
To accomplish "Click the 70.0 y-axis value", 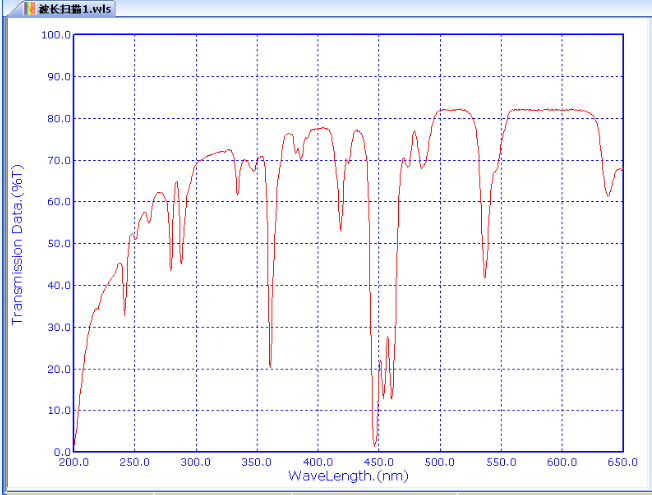I will [x=59, y=160].
